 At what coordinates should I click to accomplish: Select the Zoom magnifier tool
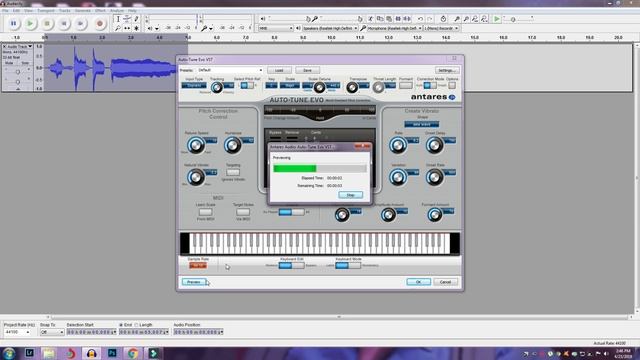point(118,28)
